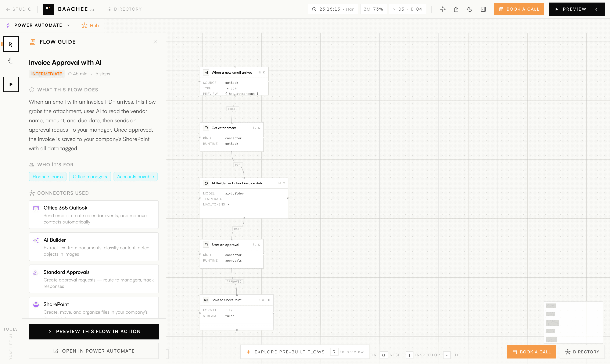Click Explore Pre-Built Flows bar

click(x=305, y=352)
